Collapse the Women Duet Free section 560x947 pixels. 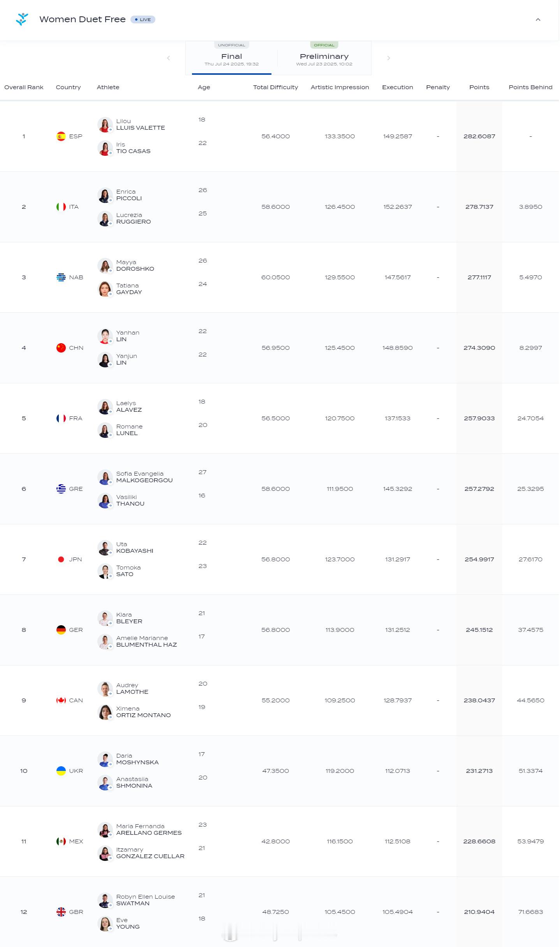coord(538,19)
